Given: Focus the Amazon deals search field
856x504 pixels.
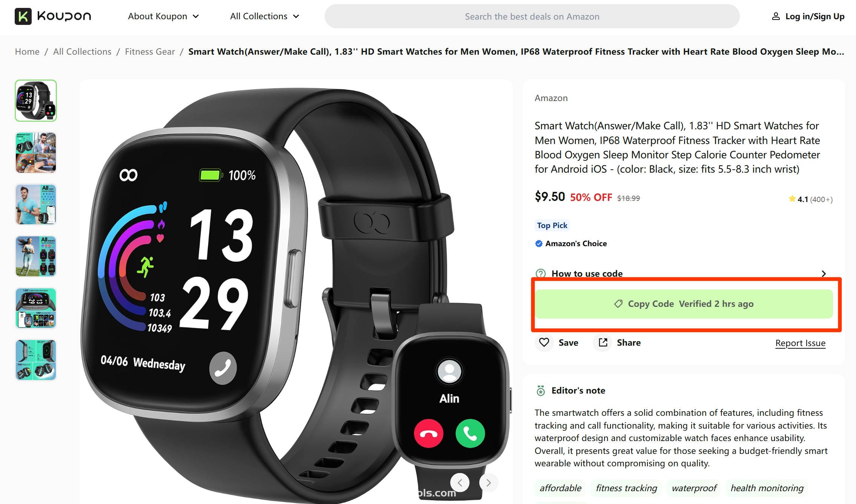Looking at the screenshot, I should [x=532, y=16].
